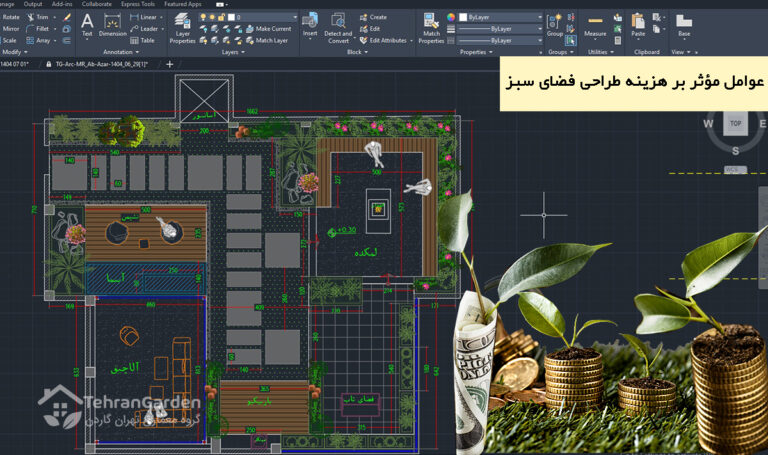Viewport: 768px width, 455px height.
Task: Click the Copy Clip icon
Action: [x=657, y=29]
